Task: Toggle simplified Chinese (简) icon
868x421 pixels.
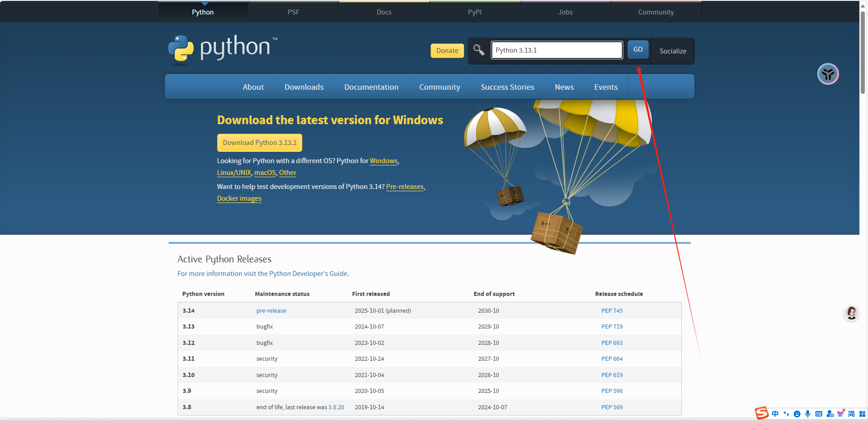Action: [x=851, y=414]
